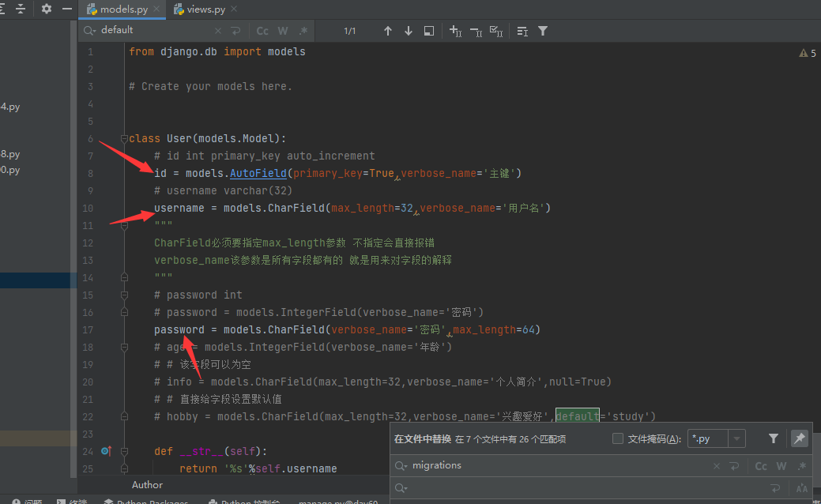Screen dimensions: 821x504
Task: Click the fold end marker on line 25
Action: [124, 468]
